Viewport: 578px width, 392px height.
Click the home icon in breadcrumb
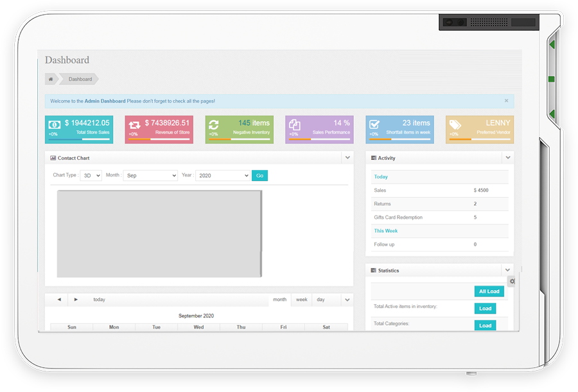(x=51, y=80)
